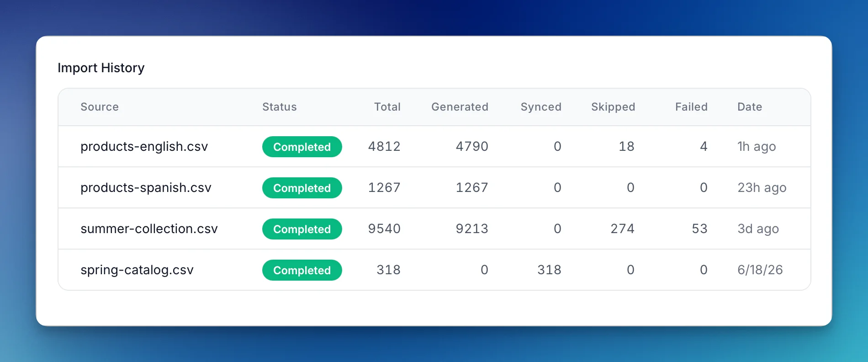The width and height of the screenshot is (868, 362).
Task: Click the 23h ago date
Action: pyautogui.click(x=762, y=187)
